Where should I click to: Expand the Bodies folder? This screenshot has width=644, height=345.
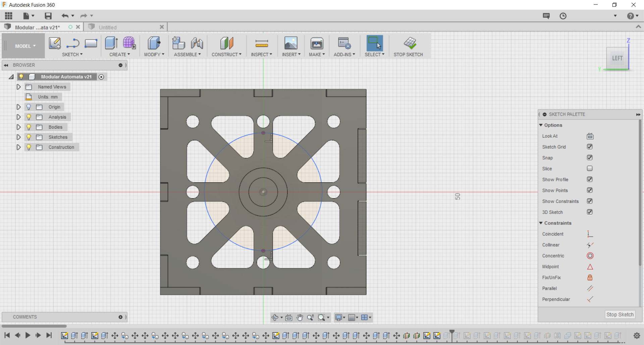18,127
